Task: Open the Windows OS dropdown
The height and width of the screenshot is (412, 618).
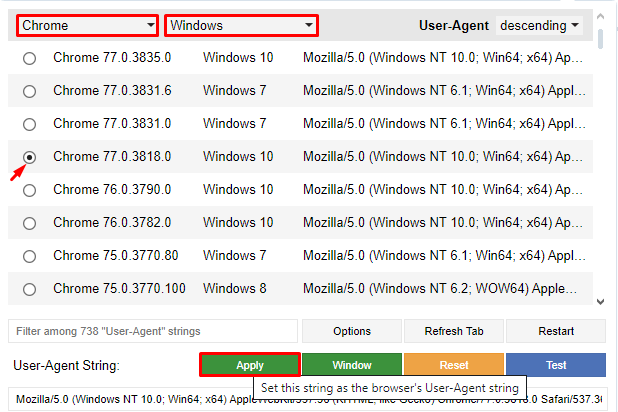Action: click(x=241, y=26)
